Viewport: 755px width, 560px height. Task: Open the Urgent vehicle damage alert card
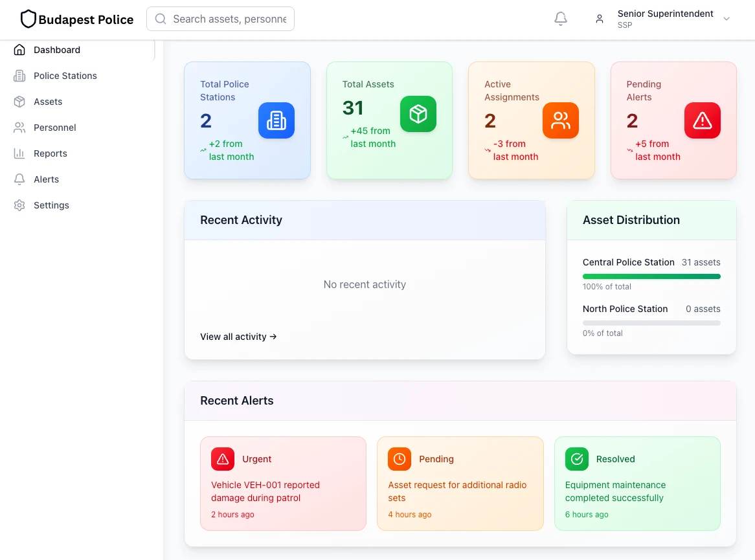click(283, 484)
